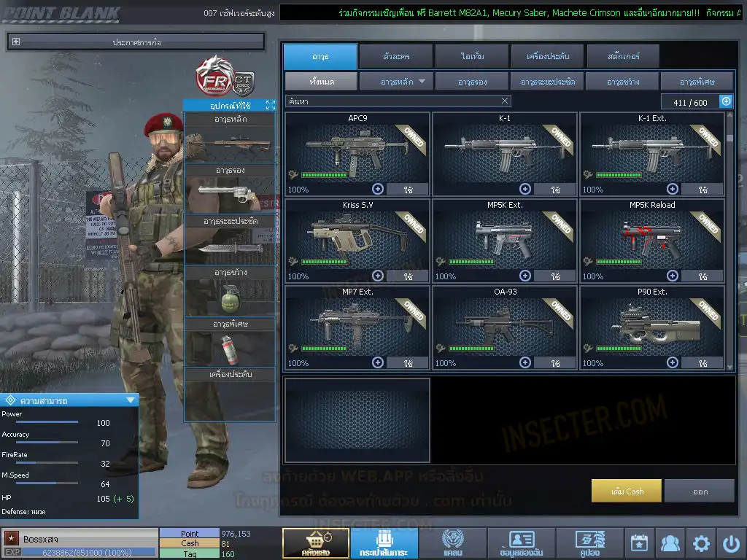Viewport: 747px width, 560px height.
Task: Collapse the ability stats panel arrow
Action: pos(130,400)
